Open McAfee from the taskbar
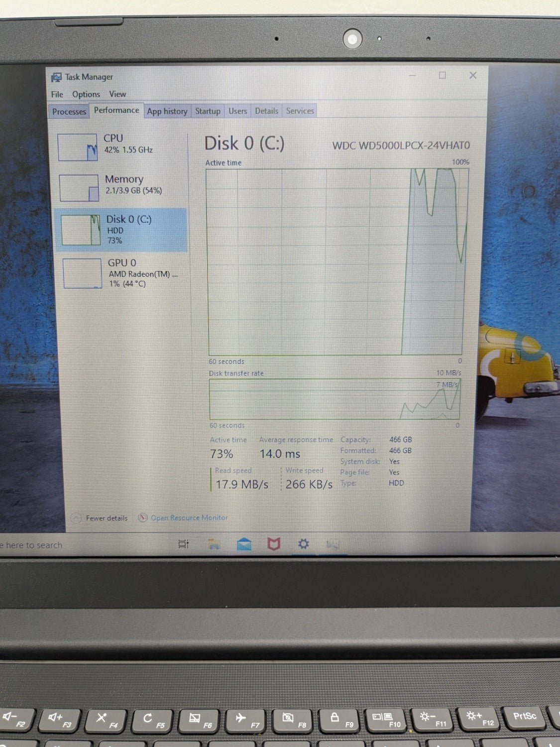This screenshot has width=560, height=747. 274,544
